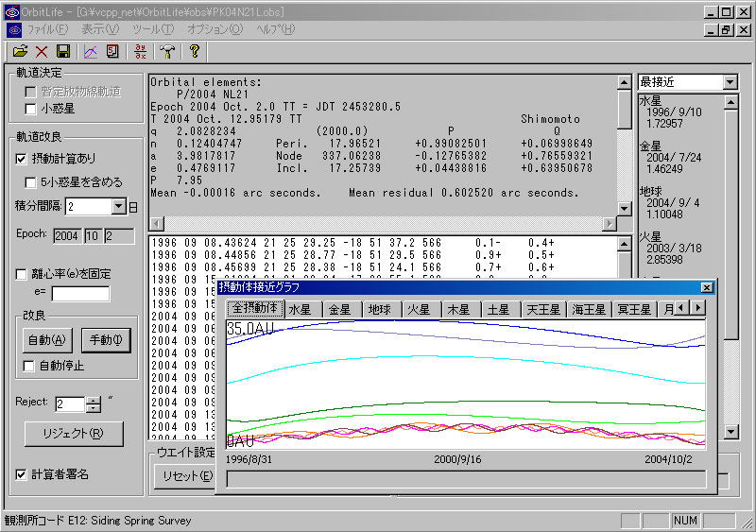Click the red X delete icon
This screenshot has width=756, height=532.
[41, 51]
